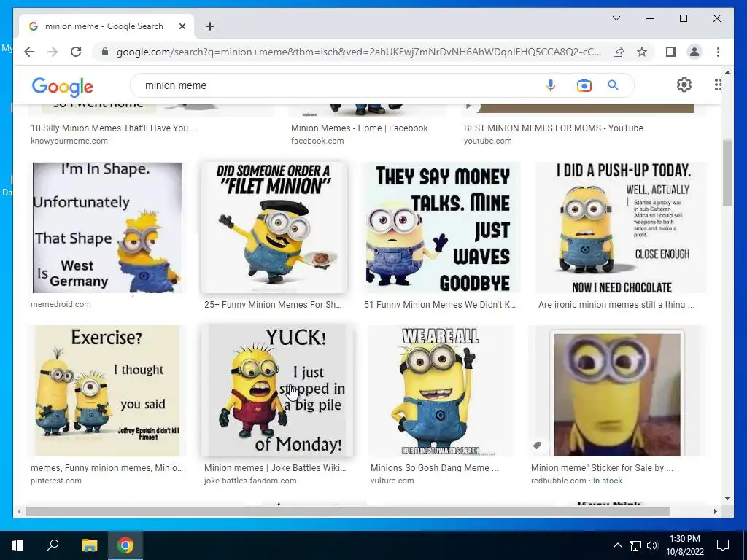Open the West Germany minion meme
Image resolution: width=747 pixels, height=560 pixels.
107,227
